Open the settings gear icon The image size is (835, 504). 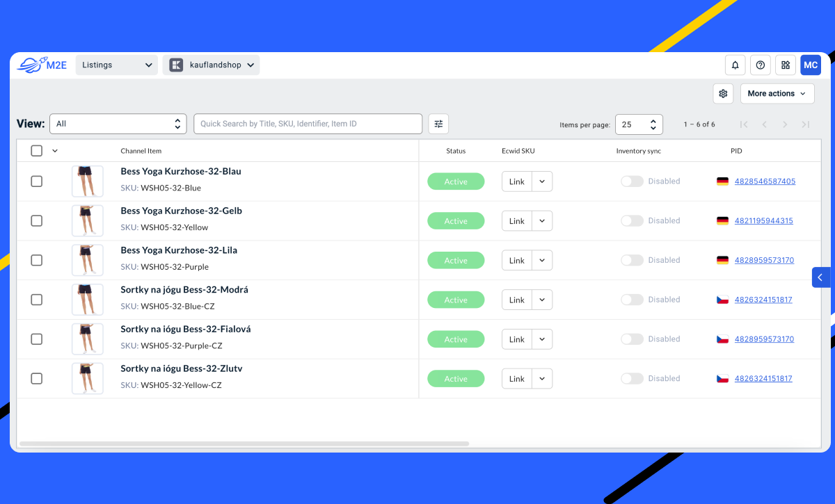coord(723,94)
